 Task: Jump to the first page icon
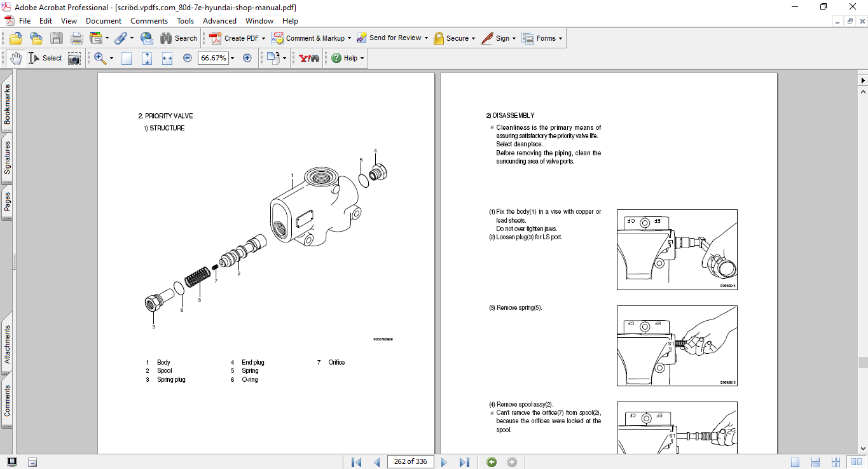coord(356,462)
